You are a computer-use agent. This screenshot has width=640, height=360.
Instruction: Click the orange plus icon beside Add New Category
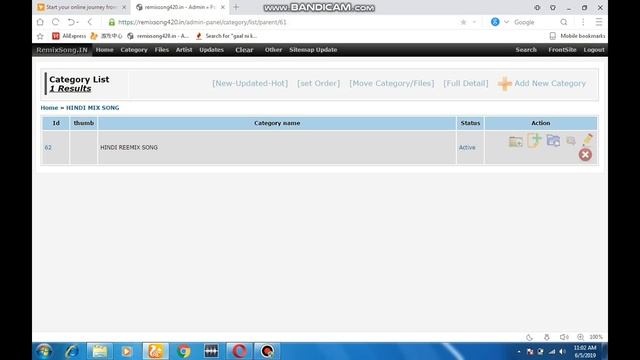point(505,83)
